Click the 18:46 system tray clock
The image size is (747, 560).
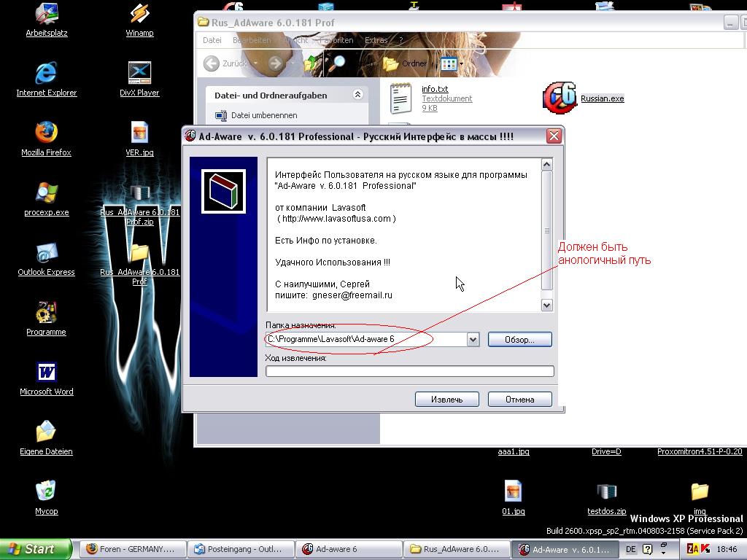(727, 549)
